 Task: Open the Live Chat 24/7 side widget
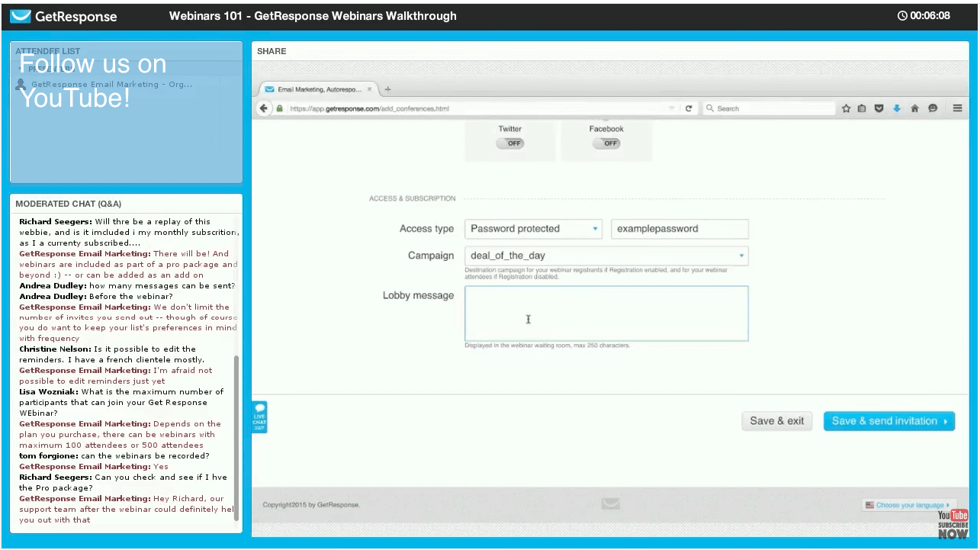[x=259, y=417]
